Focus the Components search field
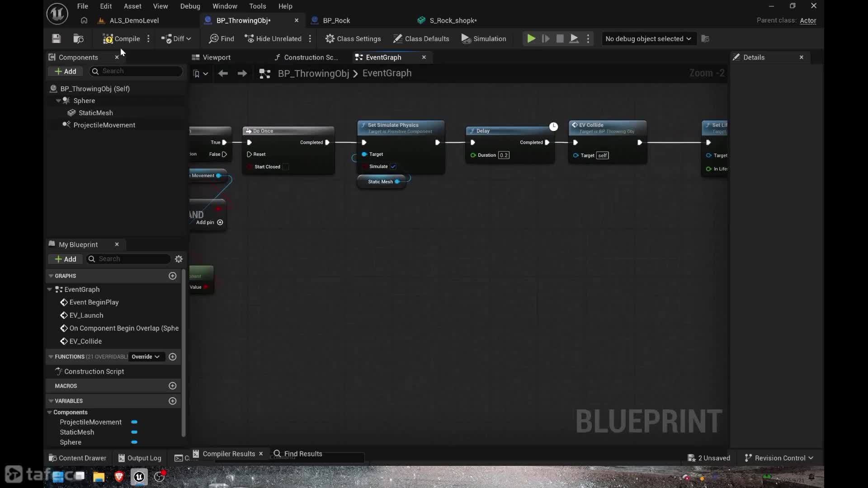868x488 pixels. pyautogui.click(x=137, y=71)
